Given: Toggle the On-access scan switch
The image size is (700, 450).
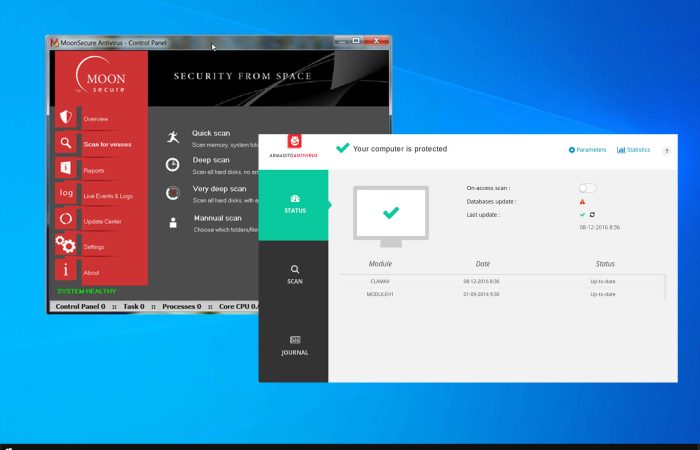Looking at the screenshot, I should (587, 188).
